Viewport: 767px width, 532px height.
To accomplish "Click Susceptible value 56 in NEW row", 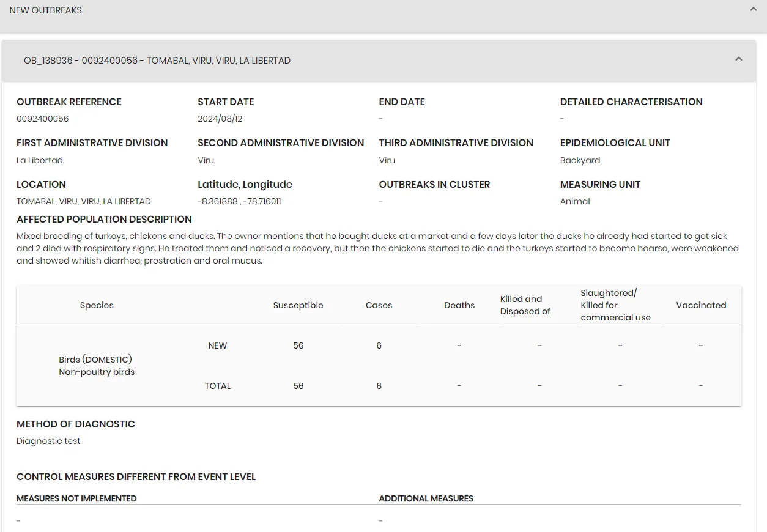I will click(298, 345).
